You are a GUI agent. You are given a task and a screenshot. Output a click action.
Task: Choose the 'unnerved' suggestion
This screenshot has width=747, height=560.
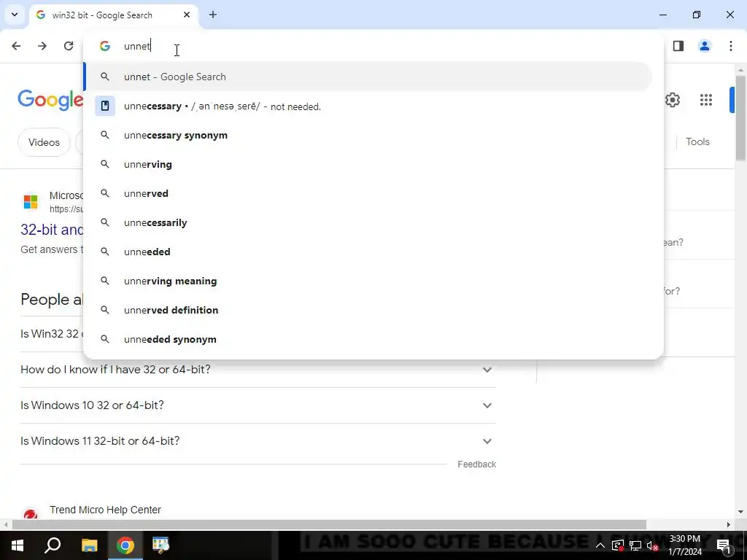click(368, 193)
